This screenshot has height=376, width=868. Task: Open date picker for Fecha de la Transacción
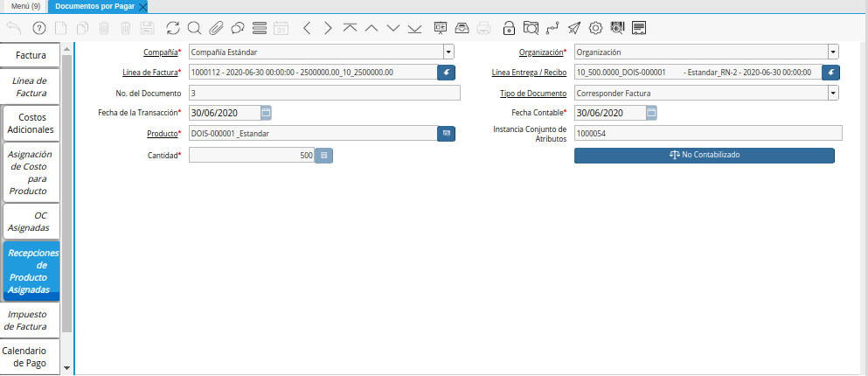click(266, 113)
